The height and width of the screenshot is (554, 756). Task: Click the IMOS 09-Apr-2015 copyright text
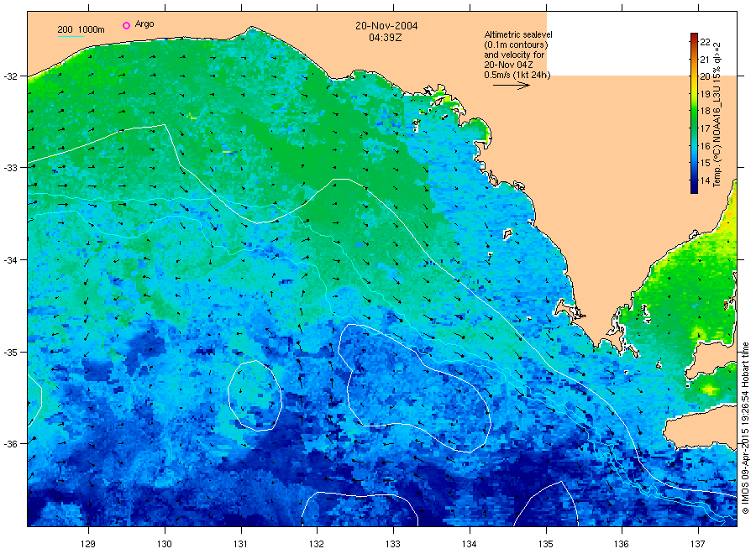tap(745, 428)
